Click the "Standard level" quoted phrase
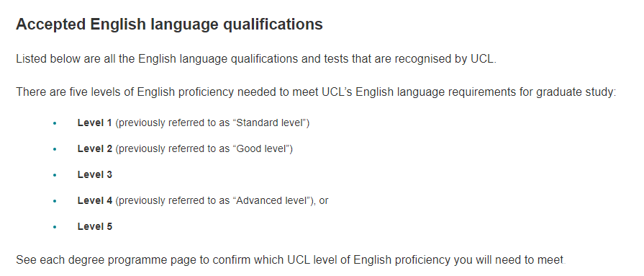 click(271, 123)
